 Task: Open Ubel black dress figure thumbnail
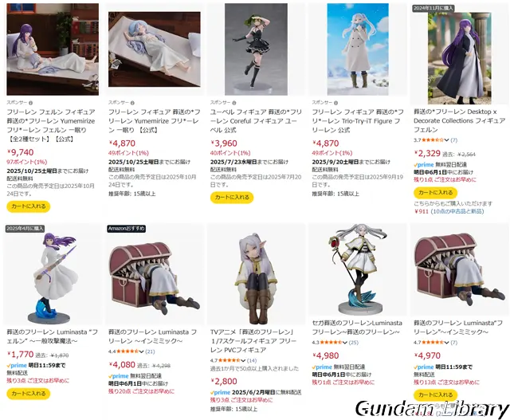click(256, 49)
